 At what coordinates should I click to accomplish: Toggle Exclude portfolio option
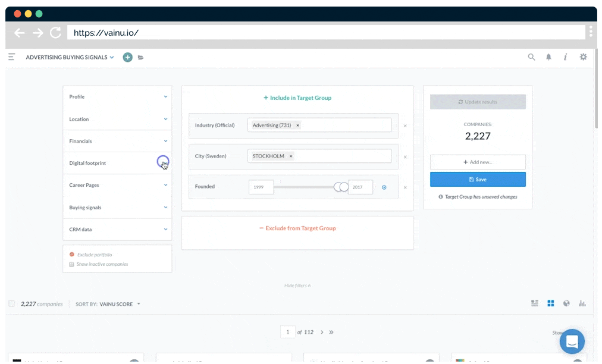pyautogui.click(x=72, y=255)
